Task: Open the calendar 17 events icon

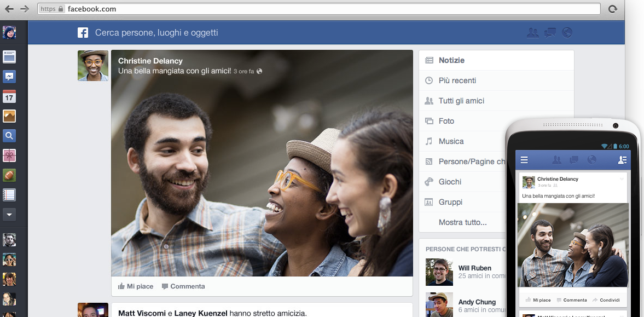Action: click(x=9, y=96)
